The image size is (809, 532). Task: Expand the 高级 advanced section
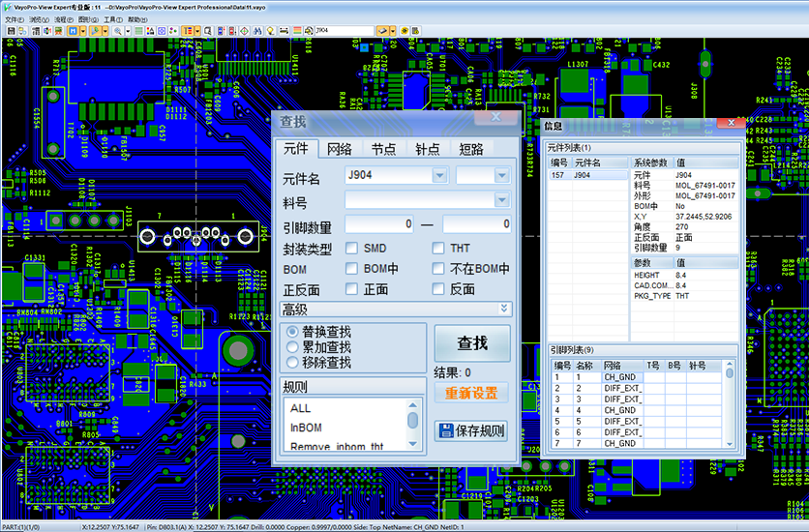503,309
